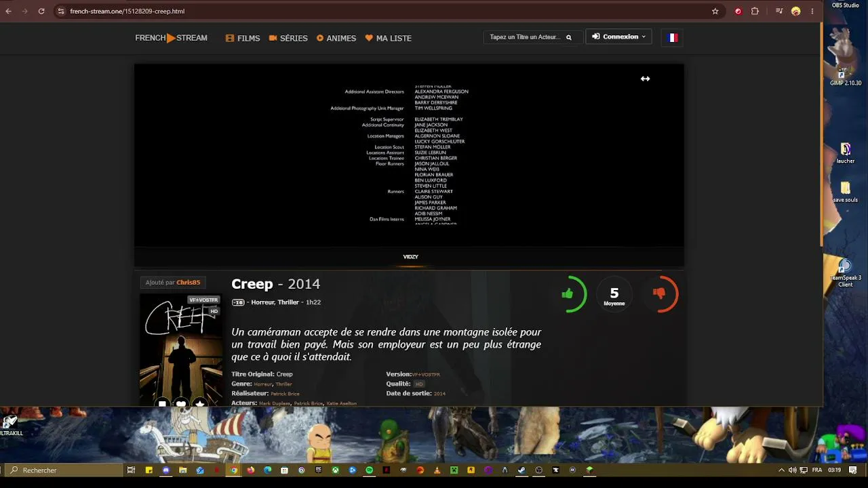Open the volume control in system tray
The image size is (868, 488).
click(x=792, y=470)
